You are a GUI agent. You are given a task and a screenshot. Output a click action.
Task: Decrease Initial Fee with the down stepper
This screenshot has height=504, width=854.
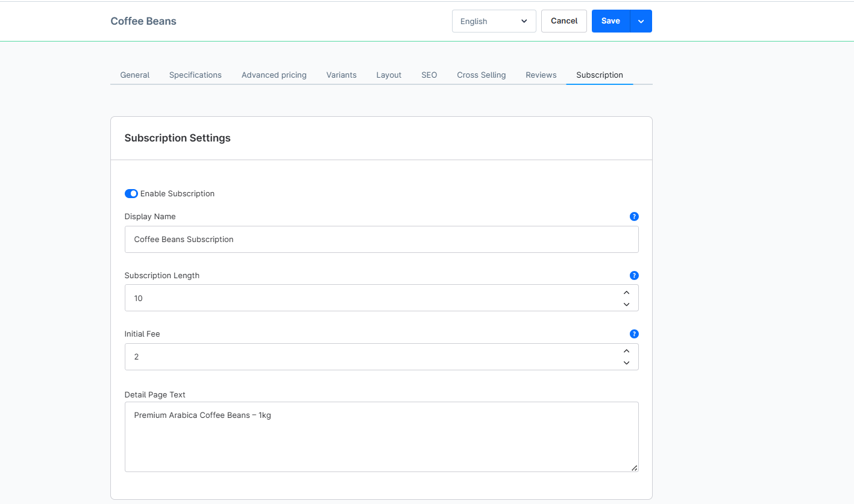pyautogui.click(x=626, y=362)
